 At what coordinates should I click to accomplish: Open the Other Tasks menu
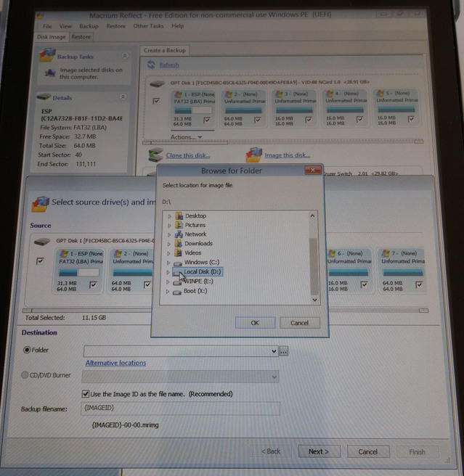pos(148,26)
